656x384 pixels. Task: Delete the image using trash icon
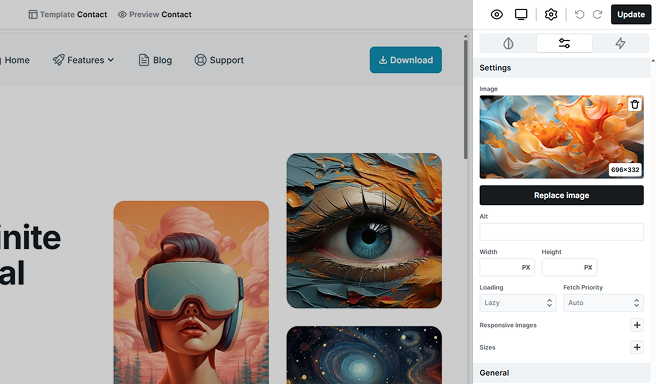coord(635,104)
